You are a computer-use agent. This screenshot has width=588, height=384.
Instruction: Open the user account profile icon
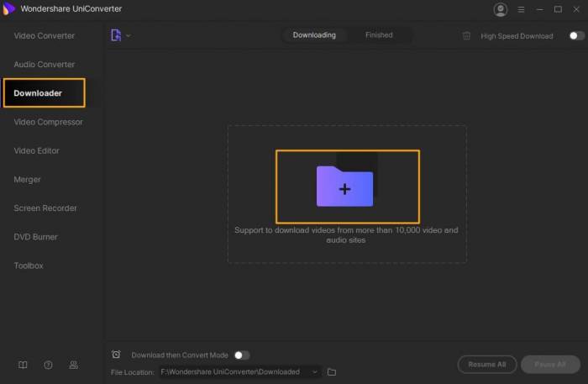pos(501,10)
